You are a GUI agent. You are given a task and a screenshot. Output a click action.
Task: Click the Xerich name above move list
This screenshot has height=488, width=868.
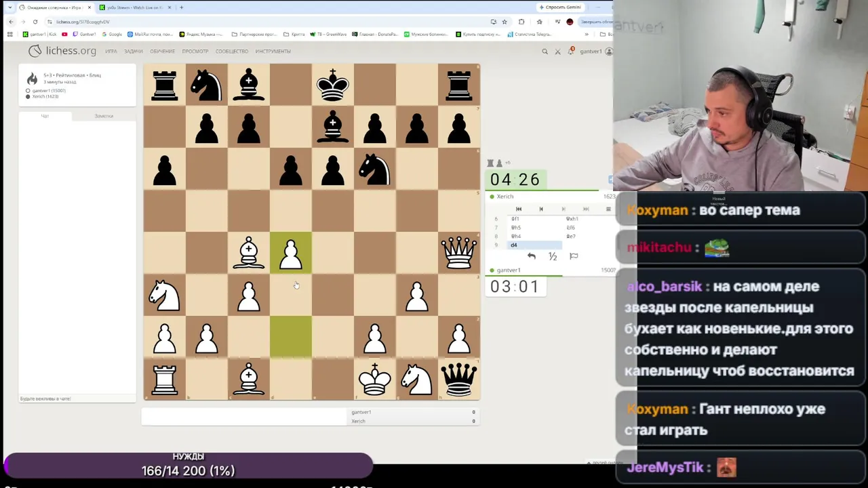(505, 197)
